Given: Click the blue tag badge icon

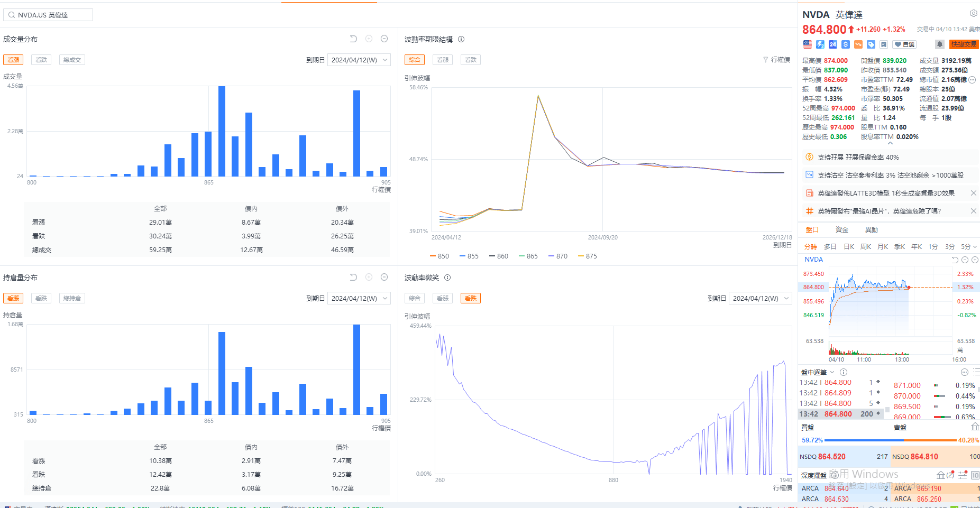Looking at the screenshot, I should tap(871, 44).
